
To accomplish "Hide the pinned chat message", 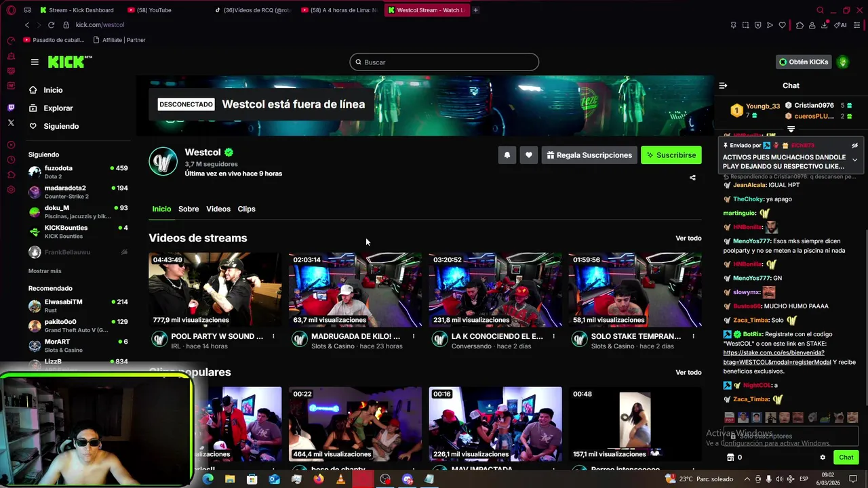I will [854, 146].
